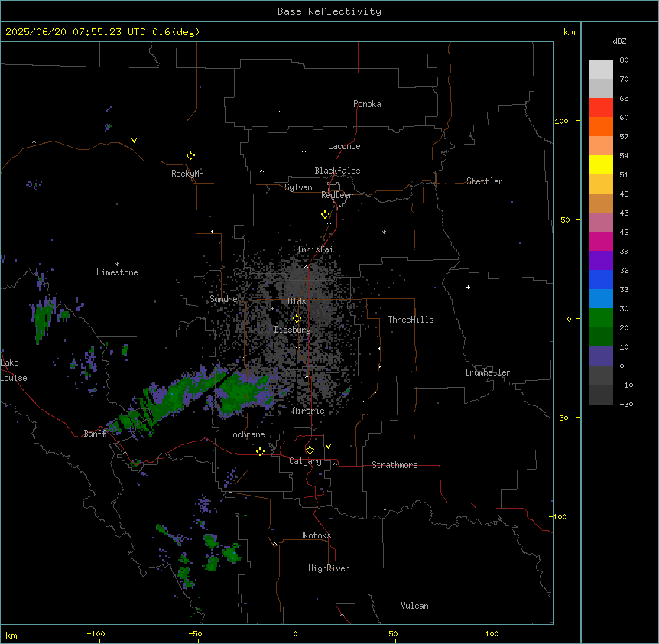This screenshot has width=659, height=644.
Task: Select the purple 39-36 dBZ legend swatch
Action: point(601,261)
